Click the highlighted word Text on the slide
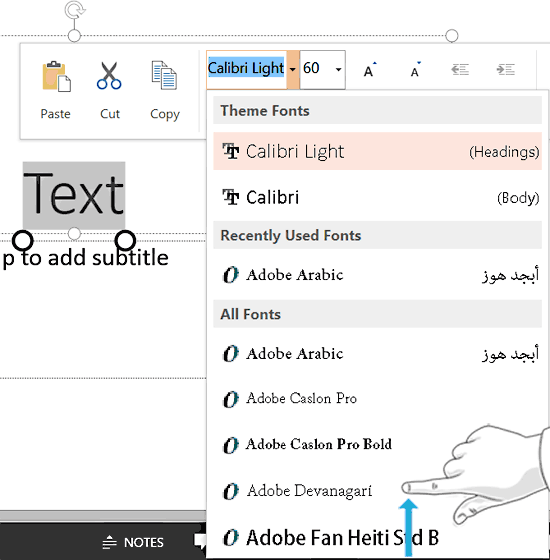 pyautogui.click(x=74, y=195)
